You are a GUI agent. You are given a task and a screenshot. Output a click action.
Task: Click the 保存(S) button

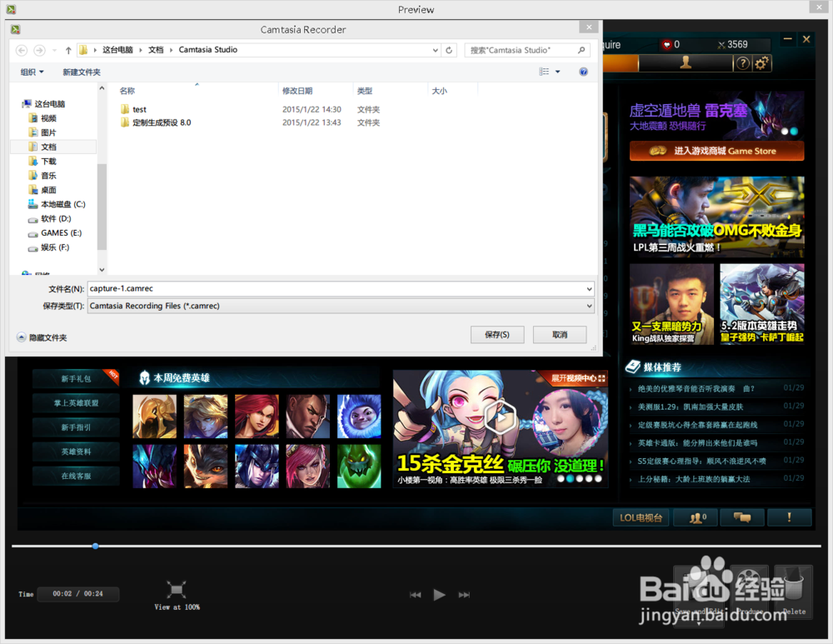pyautogui.click(x=497, y=335)
